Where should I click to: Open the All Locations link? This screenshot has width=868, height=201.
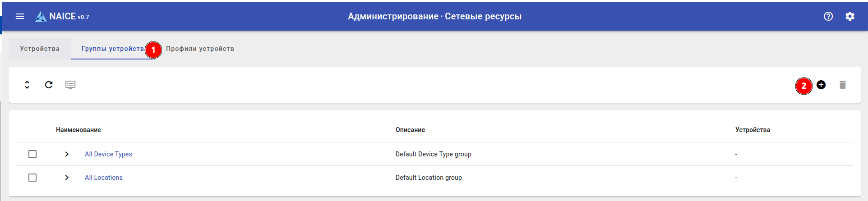click(x=104, y=178)
